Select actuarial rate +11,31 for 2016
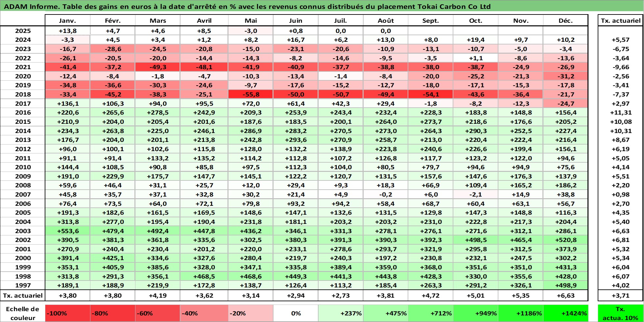 [x=620, y=113]
